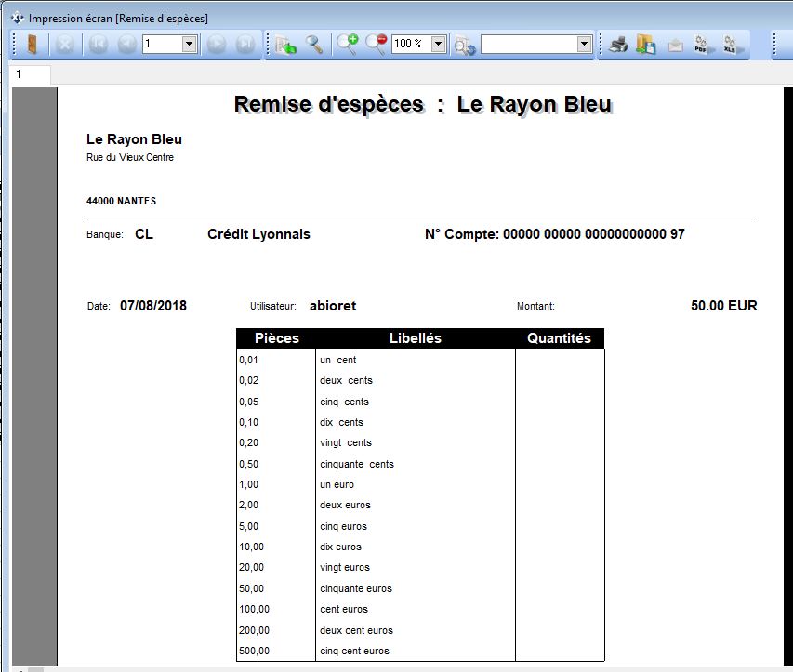The image size is (793, 672).
Task: Zoom in with the green plus magnifier
Action: 348,45
